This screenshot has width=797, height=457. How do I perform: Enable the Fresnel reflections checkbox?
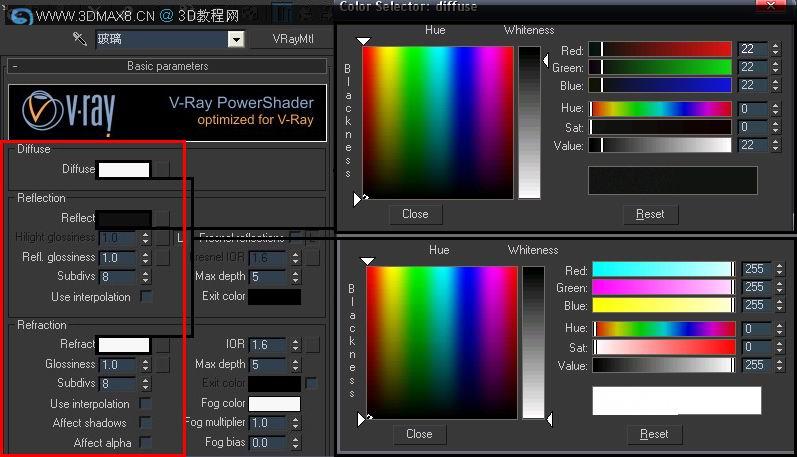click(294, 236)
